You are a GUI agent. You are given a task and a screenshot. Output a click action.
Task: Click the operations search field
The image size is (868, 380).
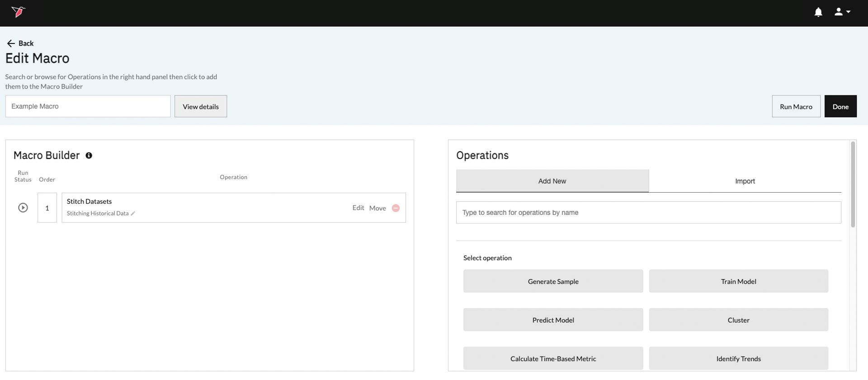[x=648, y=213]
